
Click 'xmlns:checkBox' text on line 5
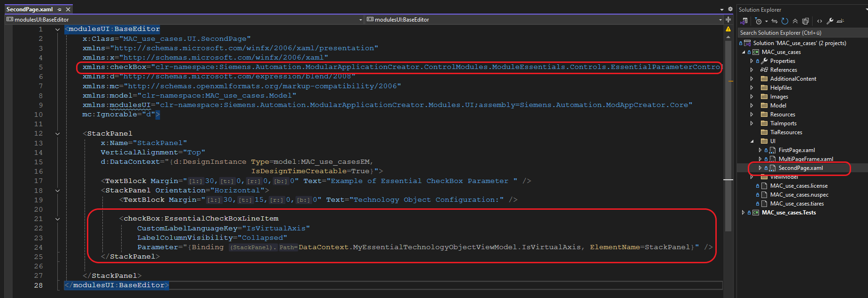[x=114, y=67]
